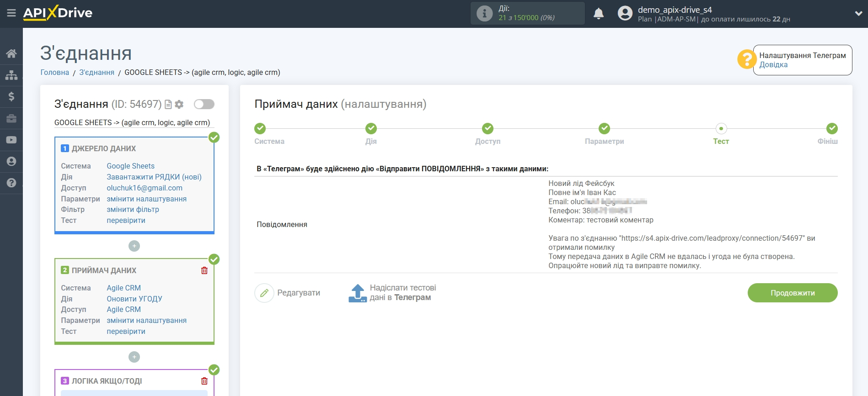The width and height of the screenshot is (868, 396).
Task: Open the Оновити УГОДУ action link
Action: [134, 299]
